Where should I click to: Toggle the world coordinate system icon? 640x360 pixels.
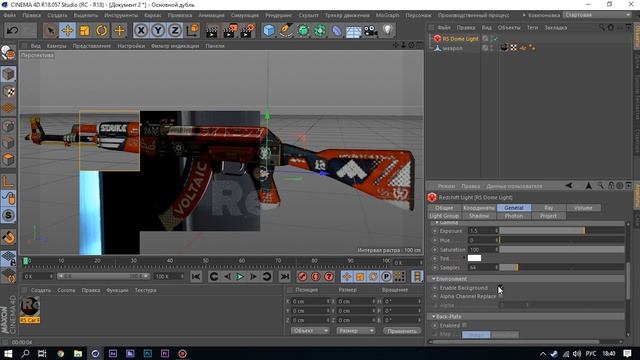(x=192, y=31)
